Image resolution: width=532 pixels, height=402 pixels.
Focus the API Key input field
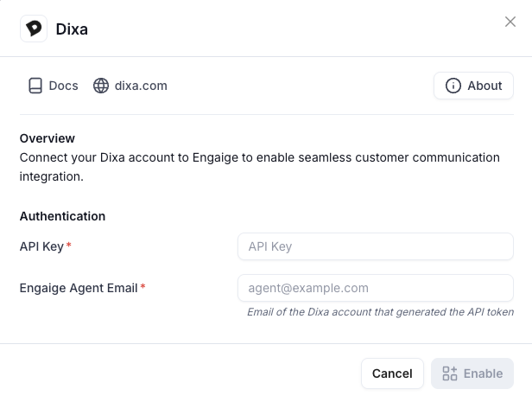(376, 246)
